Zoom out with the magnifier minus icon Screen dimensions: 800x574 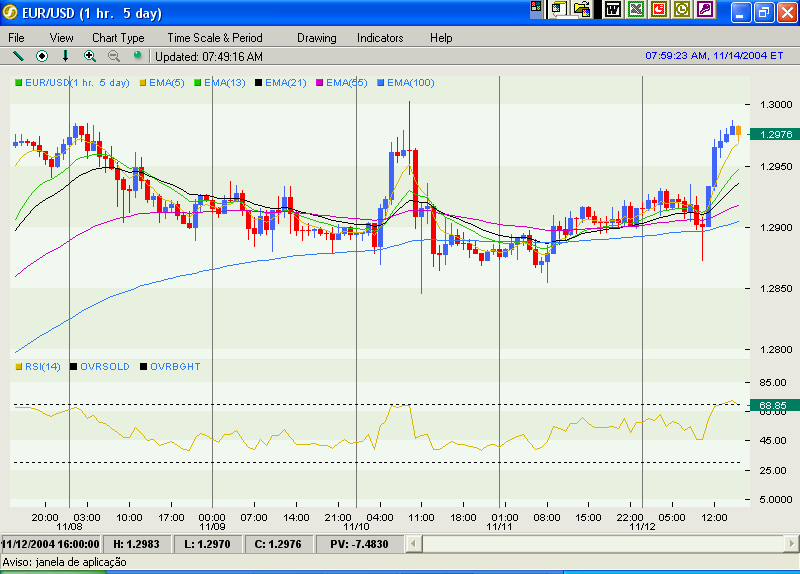click(x=113, y=56)
